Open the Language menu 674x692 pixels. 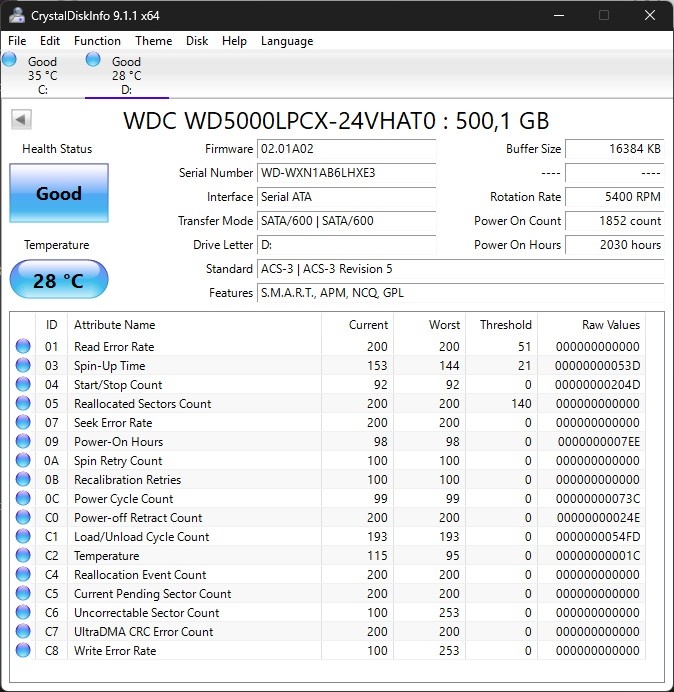[287, 41]
